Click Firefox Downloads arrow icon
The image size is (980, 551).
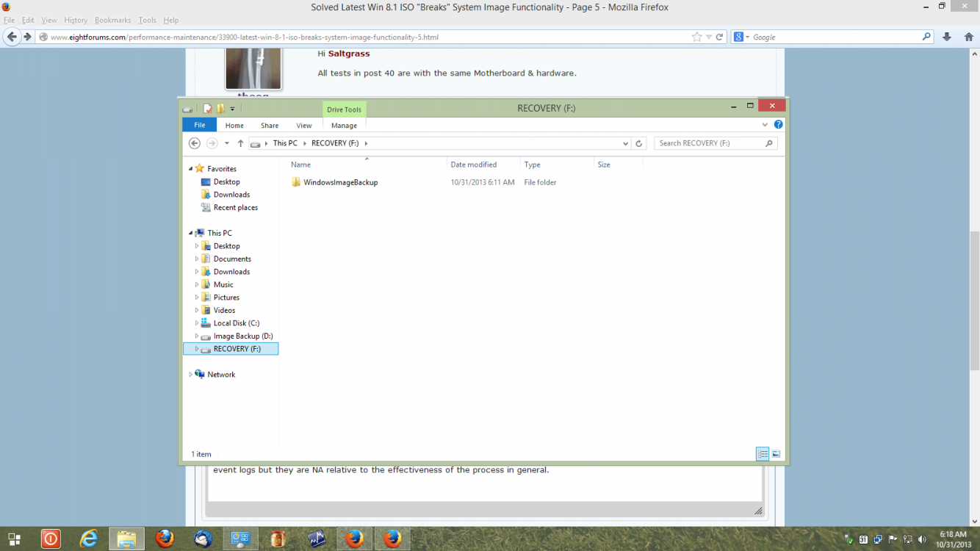pos(947,37)
